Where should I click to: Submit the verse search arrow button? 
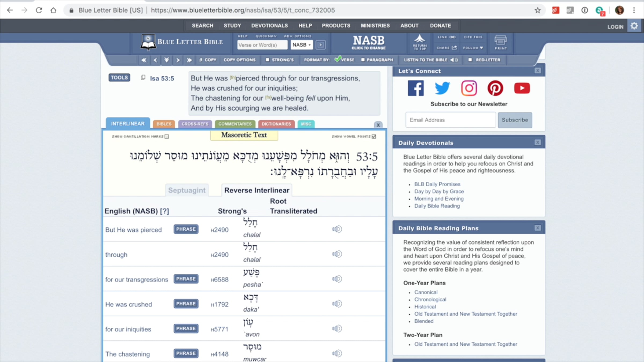pos(321,45)
